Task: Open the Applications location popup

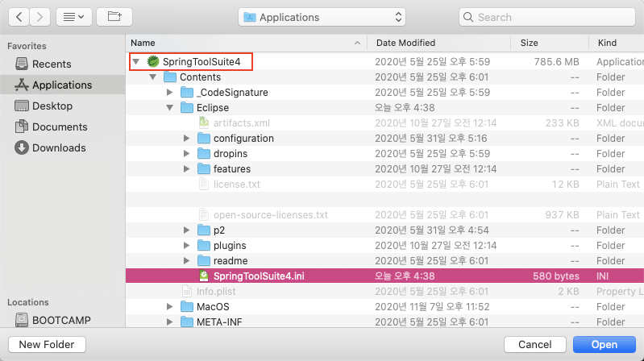Action: coord(322,17)
